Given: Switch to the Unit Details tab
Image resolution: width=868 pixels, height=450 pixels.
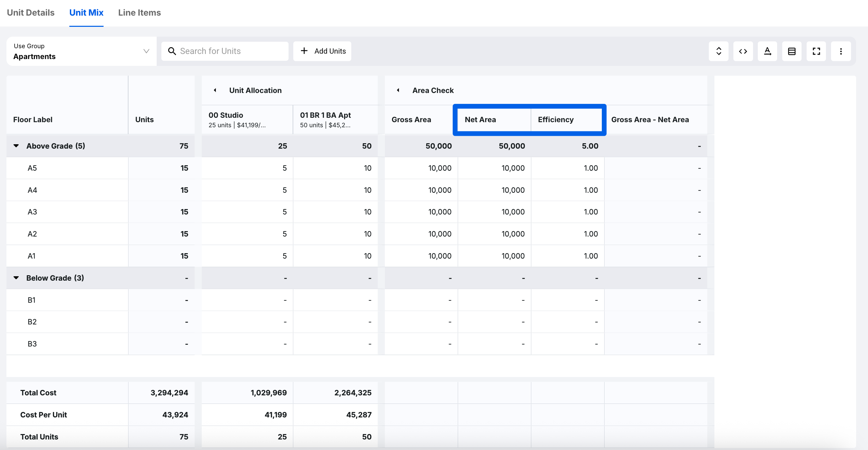Looking at the screenshot, I should (31, 13).
